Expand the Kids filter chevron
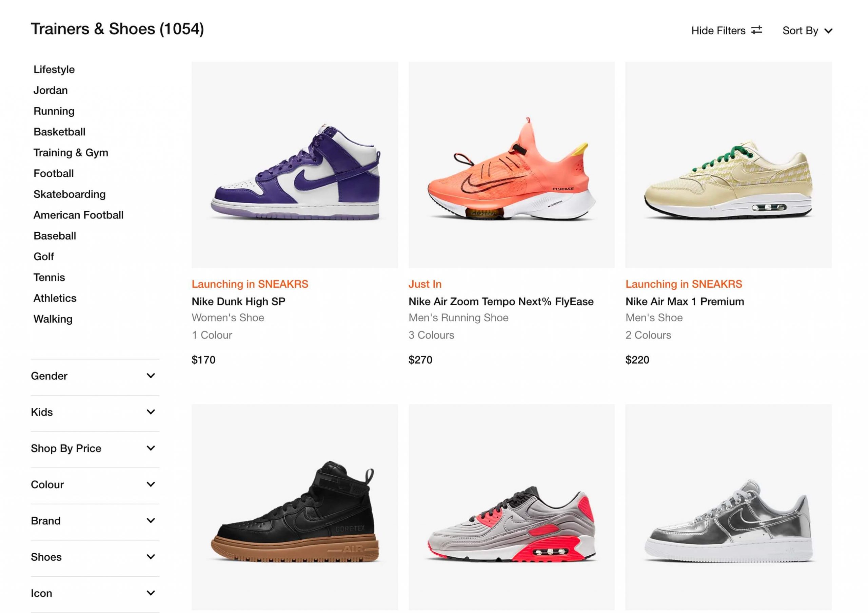This screenshot has width=868, height=613. point(151,412)
